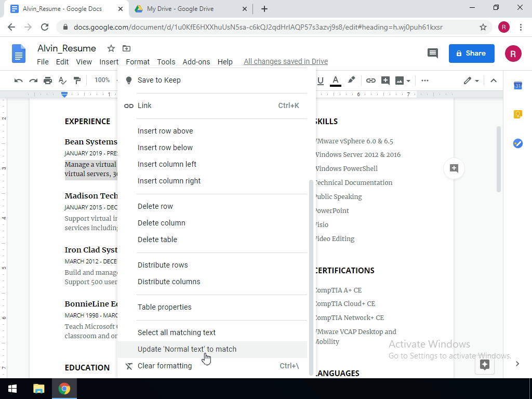Open the Google Keep side panel

[x=518, y=114]
